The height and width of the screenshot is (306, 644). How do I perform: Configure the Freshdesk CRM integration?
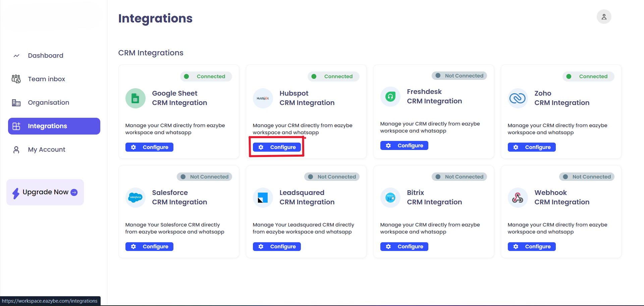click(404, 146)
